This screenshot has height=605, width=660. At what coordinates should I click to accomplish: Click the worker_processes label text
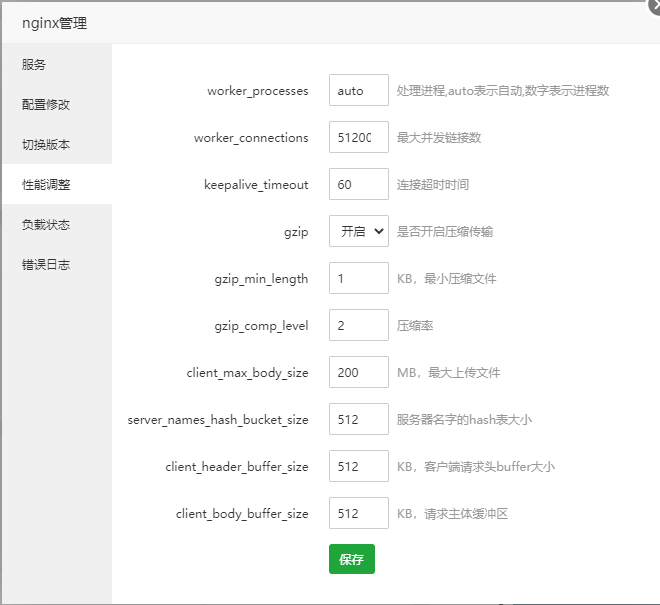coord(258,91)
